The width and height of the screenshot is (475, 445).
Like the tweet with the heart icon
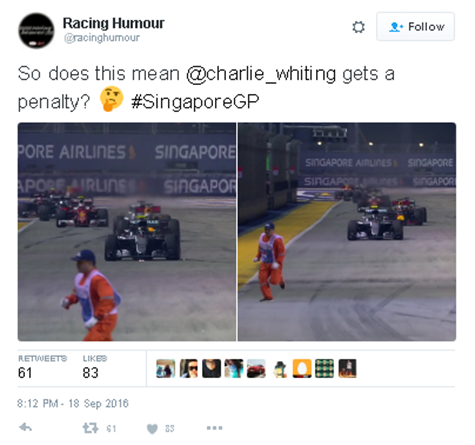coord(152,428)
